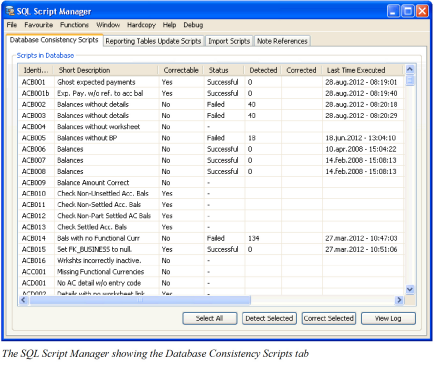Click the Correct Selected button
Viewport: 443px width, 371px height.
(x=329, y=318)
